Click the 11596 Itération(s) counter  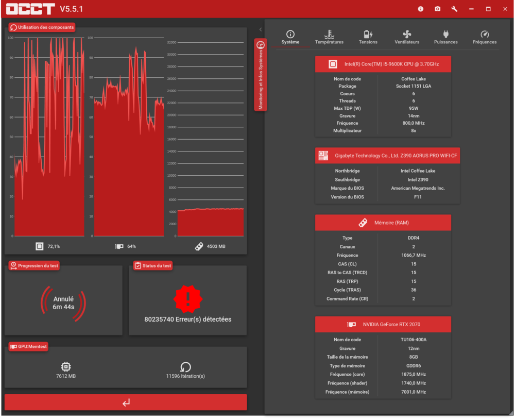pos(186,369)
